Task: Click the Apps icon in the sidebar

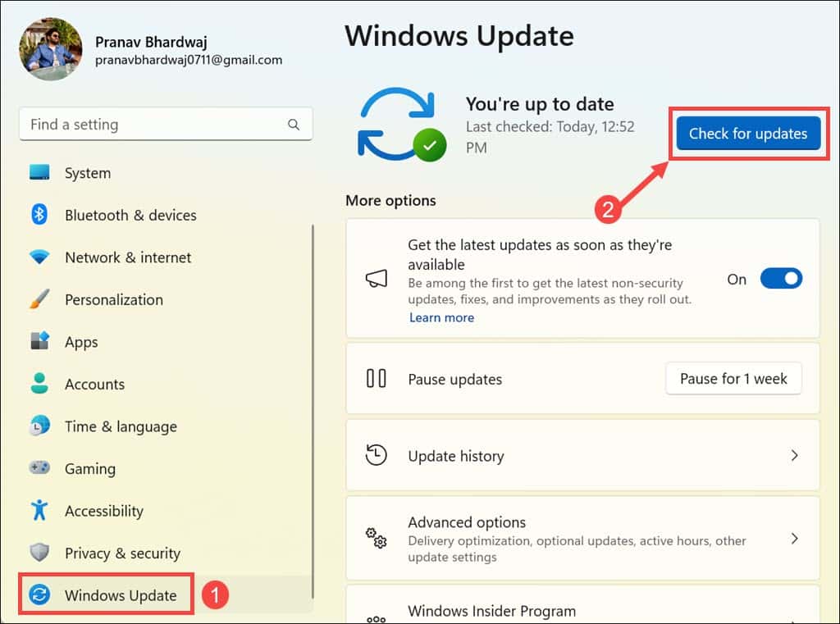Action: pos(39,341)
